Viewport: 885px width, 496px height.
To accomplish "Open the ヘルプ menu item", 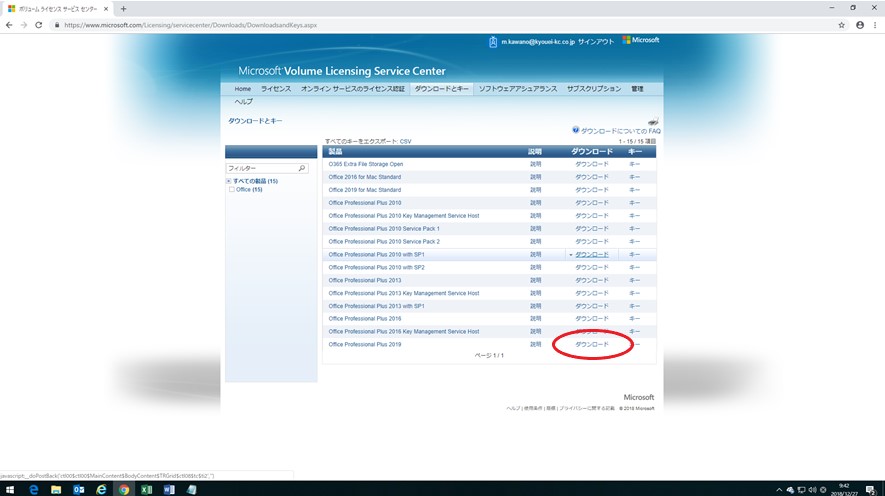I will point(244,102).
